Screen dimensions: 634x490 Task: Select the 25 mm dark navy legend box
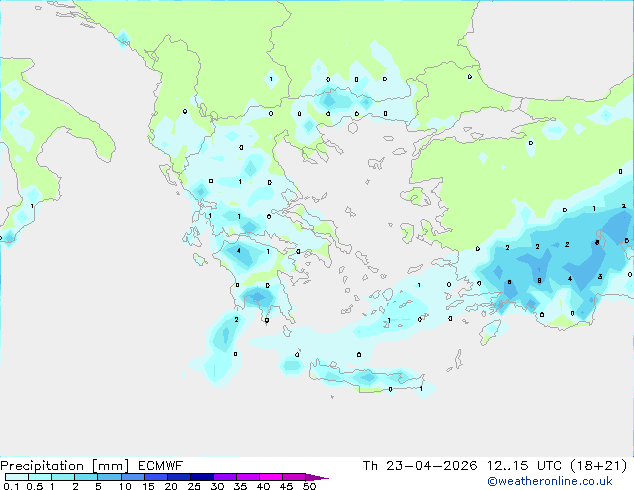(x=201, y=477)
